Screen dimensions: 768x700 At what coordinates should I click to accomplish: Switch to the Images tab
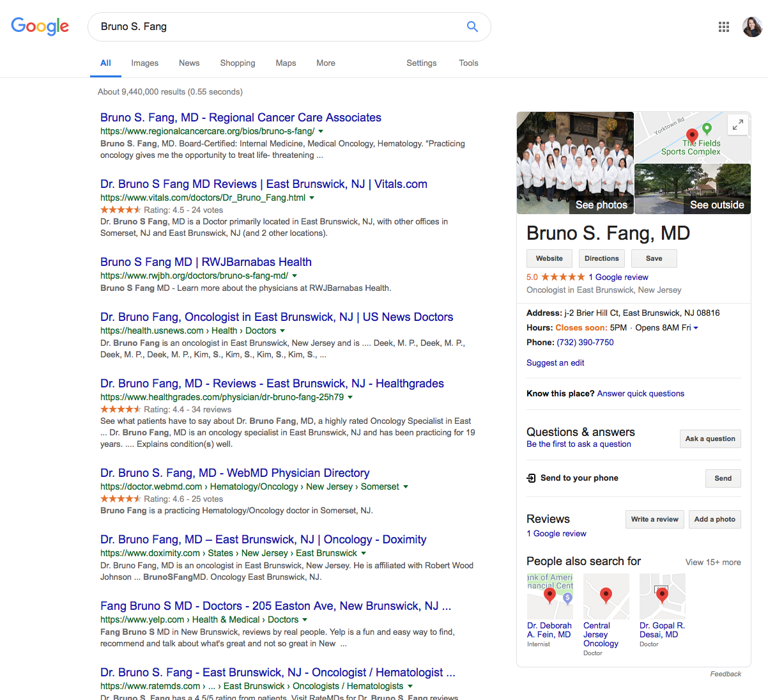click(144, 63)
